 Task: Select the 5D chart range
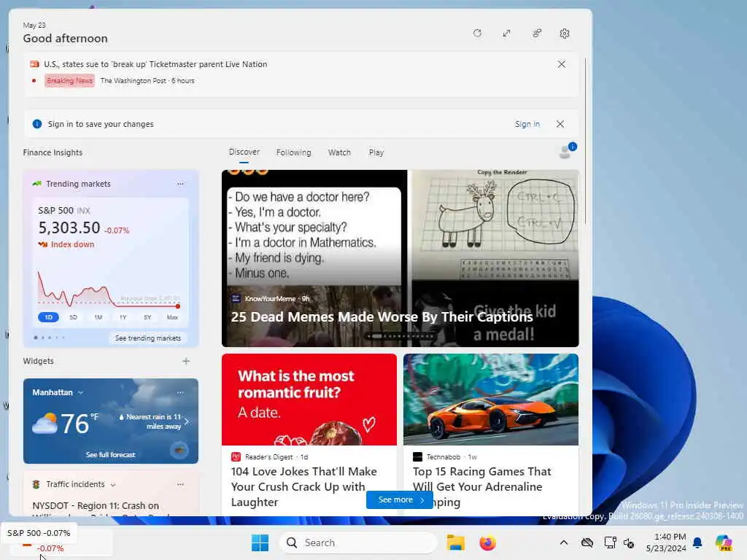(73, 317)
